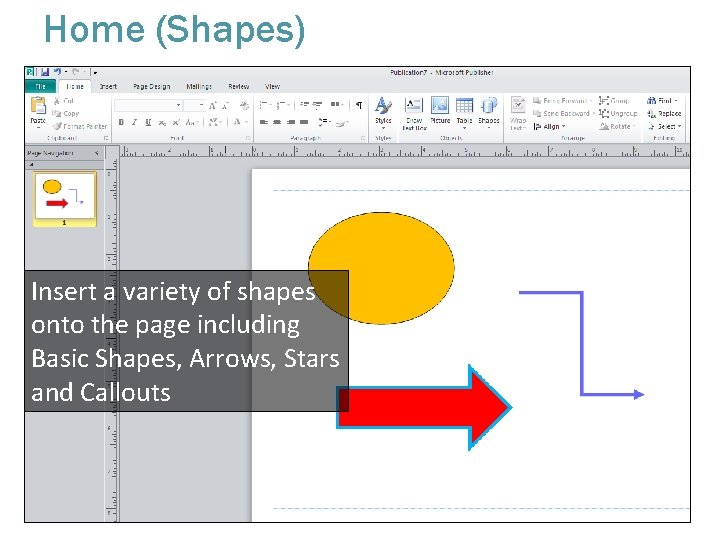
Task: Open the Bullets list dropdown
Action: coord(266,106)
